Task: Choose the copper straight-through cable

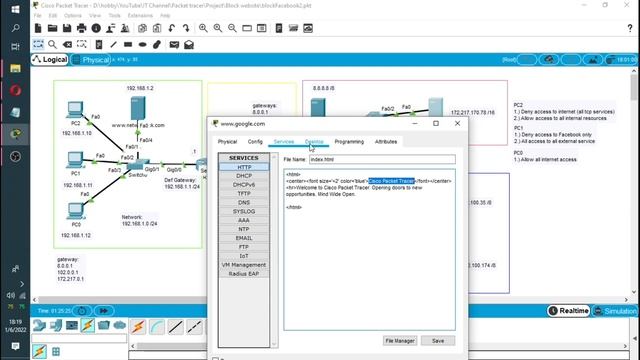Action: (x=176, y=327)
